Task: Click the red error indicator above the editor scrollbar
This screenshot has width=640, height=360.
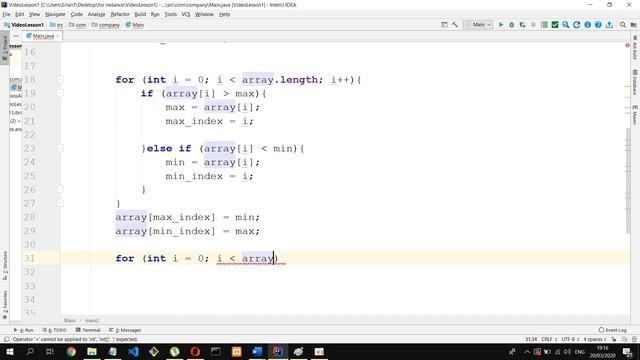Action: [x=627, y=45]
